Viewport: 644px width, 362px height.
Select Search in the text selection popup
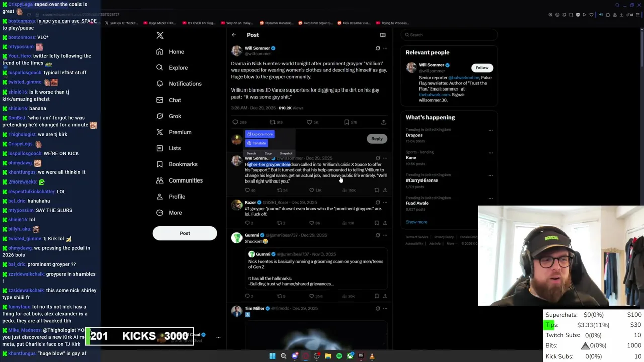pos(251,153)
